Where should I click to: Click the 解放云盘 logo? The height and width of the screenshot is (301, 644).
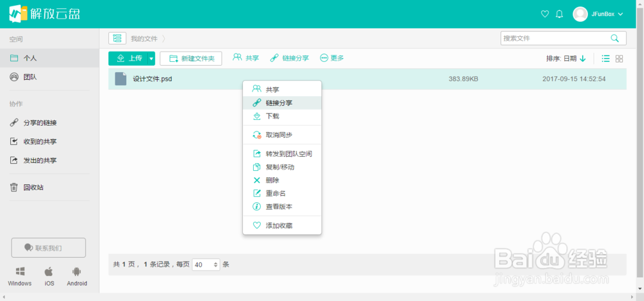click(x=45, y=14)
